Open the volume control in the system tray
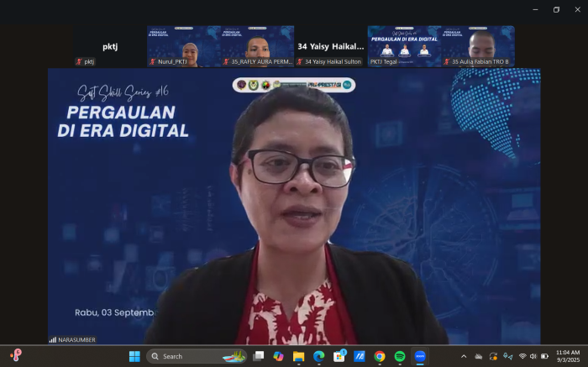Image resolution: width=588 pixels, height=367 pixels. (533, 356)
